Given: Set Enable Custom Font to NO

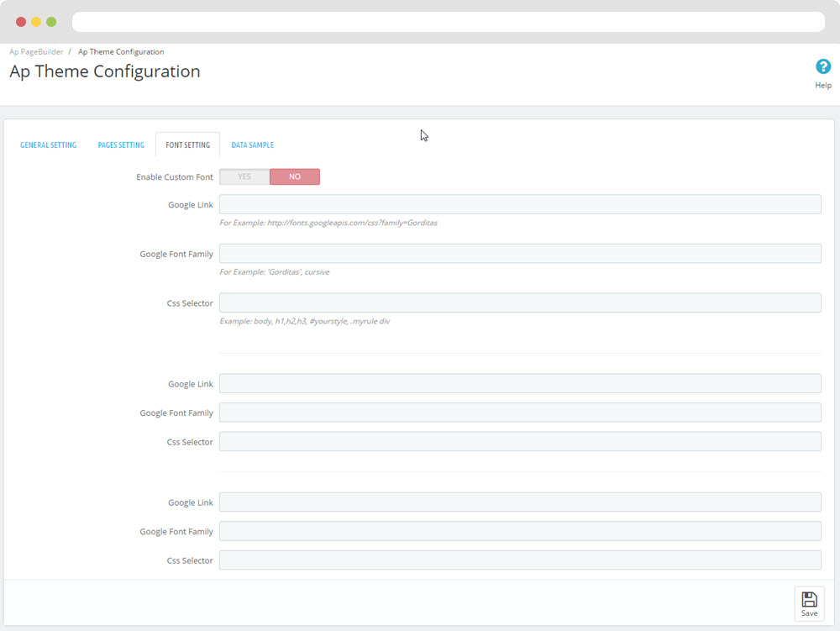Looking at the screenshot, I should [x=294, y=177].
